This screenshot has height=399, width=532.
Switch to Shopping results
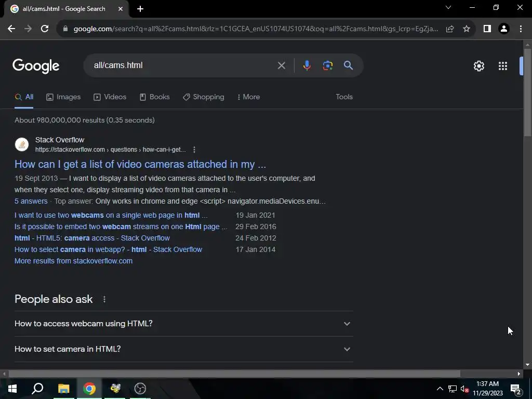[x=204, y=97]
